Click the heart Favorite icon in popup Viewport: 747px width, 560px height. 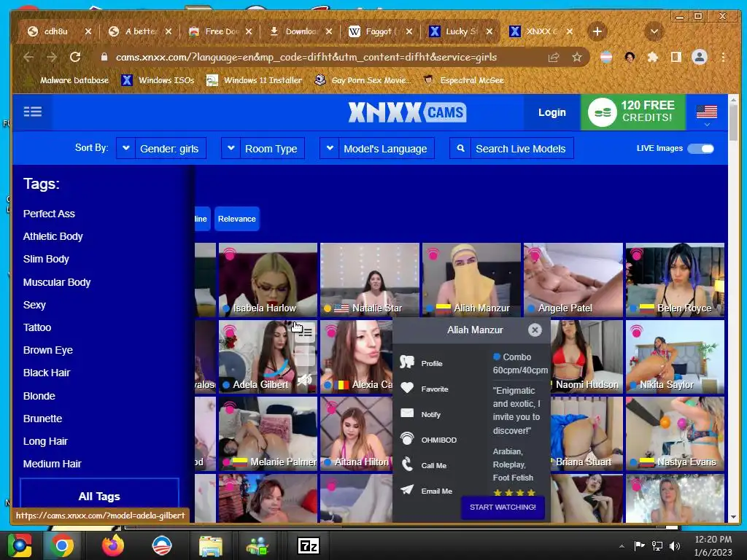click(x=407, y=388)
